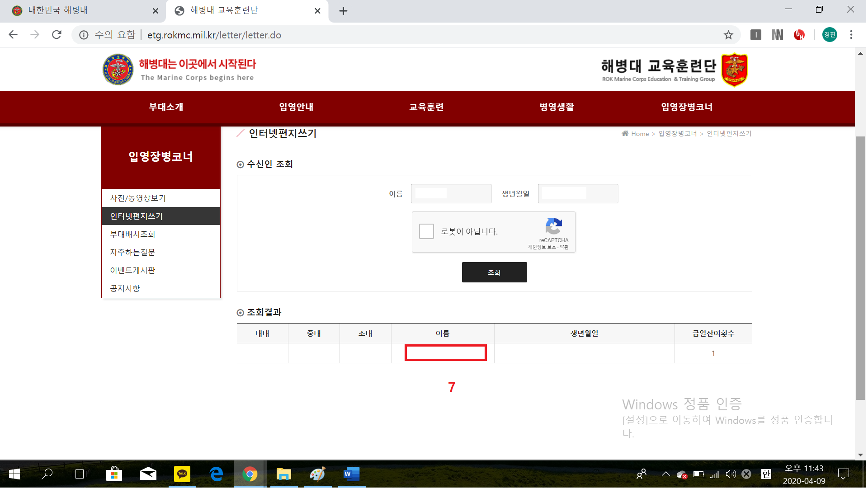
Task: Click the 이름 name input field
Action: (451, 193)
